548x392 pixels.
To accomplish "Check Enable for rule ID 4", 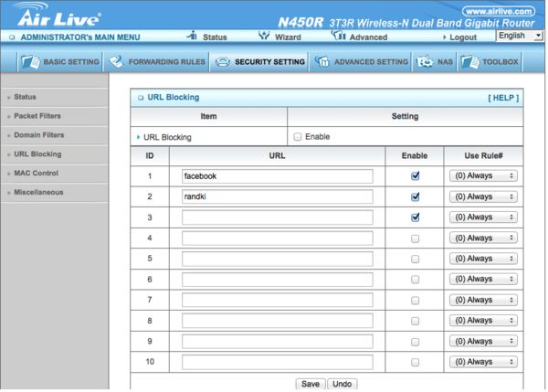I will [x=415, y=238].
